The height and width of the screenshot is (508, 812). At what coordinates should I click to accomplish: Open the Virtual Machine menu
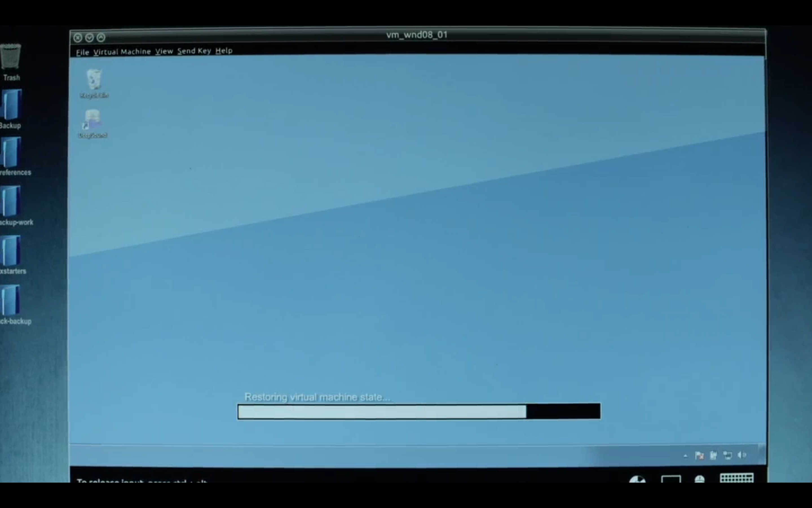122,52
